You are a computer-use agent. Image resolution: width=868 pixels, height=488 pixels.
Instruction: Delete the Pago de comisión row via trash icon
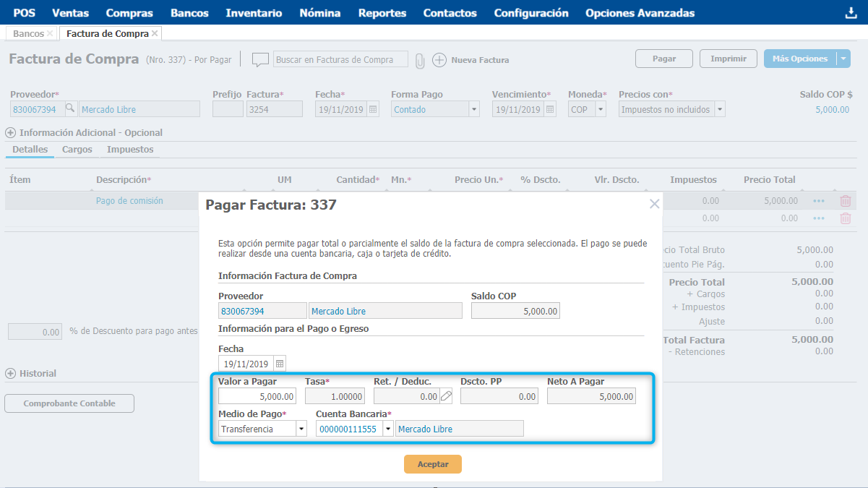(x=845, y=201)
